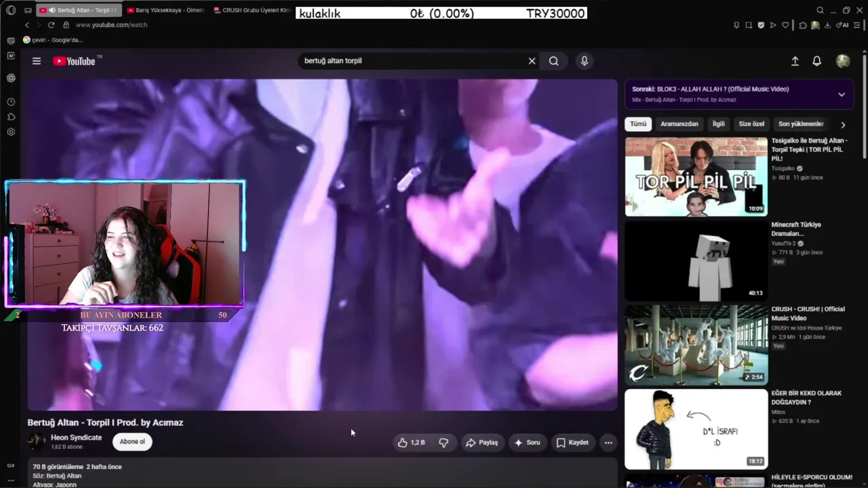Open history clock in sidebar
This screenshot has width=868, height=488.
click(11, 102)
